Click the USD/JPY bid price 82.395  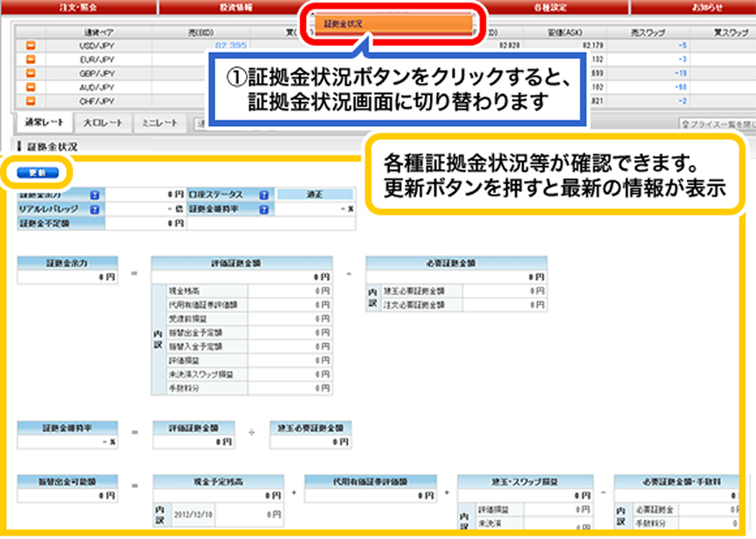231,44
